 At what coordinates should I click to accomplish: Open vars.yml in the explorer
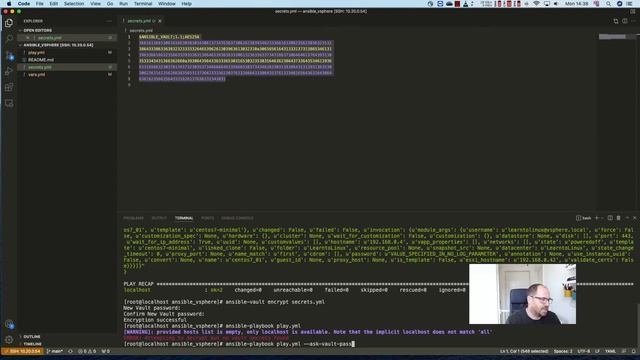67,74
